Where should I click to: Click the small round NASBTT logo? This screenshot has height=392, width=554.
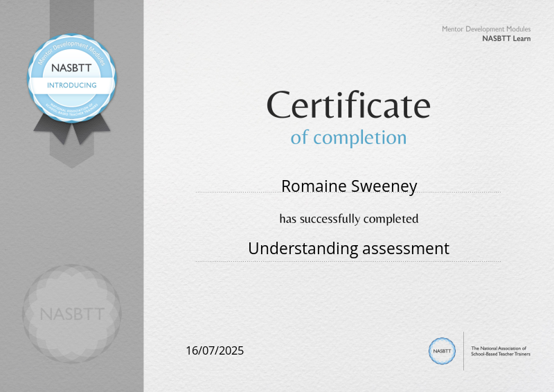coord(442,351)
